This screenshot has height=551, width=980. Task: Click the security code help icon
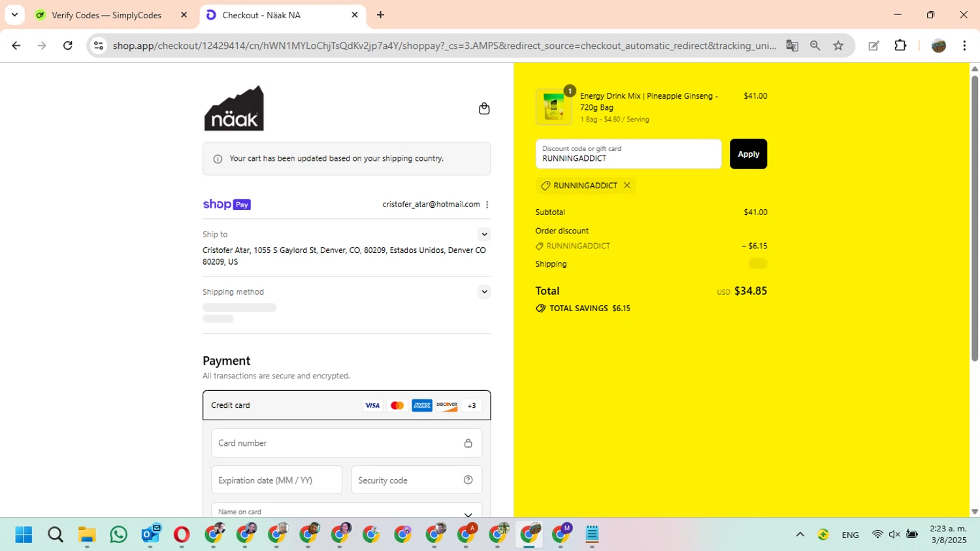tap(468, 480)
